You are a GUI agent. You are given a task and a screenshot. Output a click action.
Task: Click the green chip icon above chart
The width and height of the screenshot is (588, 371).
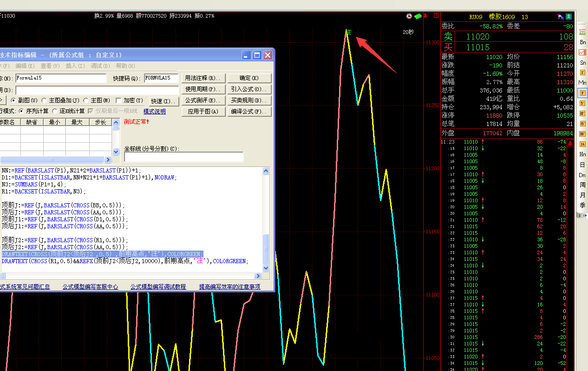pyautogui.click(x=418, y=16)
